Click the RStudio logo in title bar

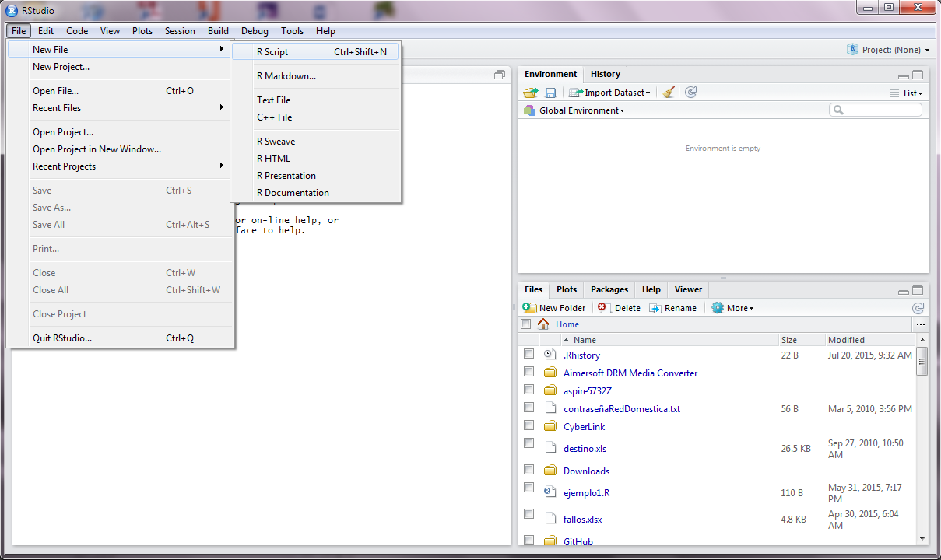(12, 10)
